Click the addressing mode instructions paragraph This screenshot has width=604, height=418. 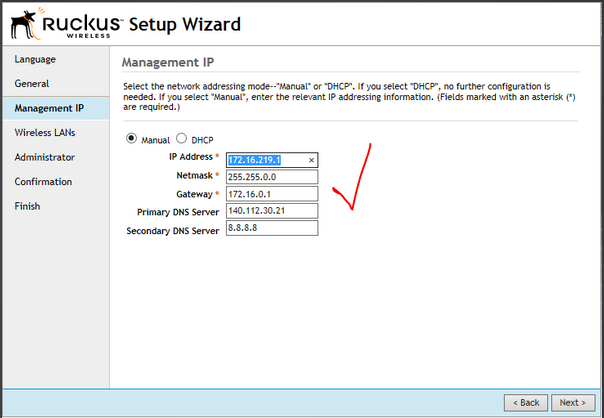[x=349, y=96]
